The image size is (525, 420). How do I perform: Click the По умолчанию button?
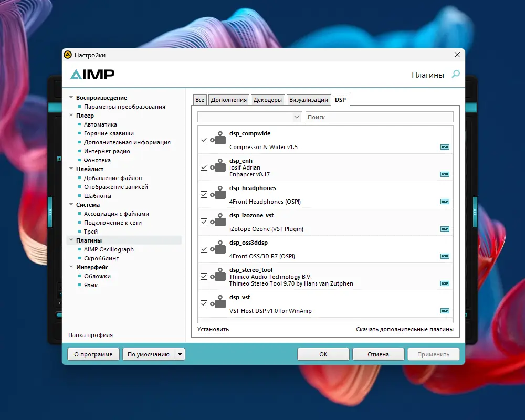click(x=149, y=354)
